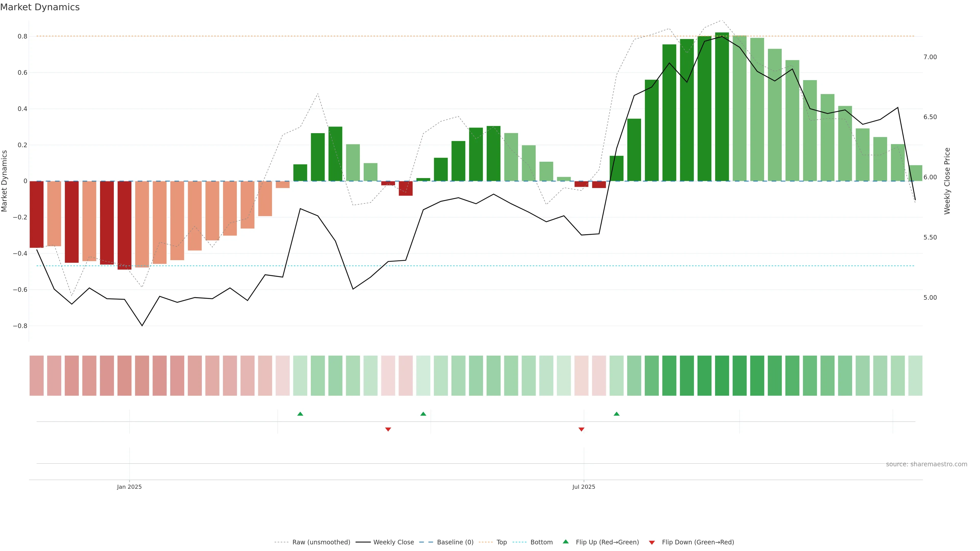Click the red triangle icon in the legend
The width and height of the screenshot is (980, 551).
(x=652, y=543)
